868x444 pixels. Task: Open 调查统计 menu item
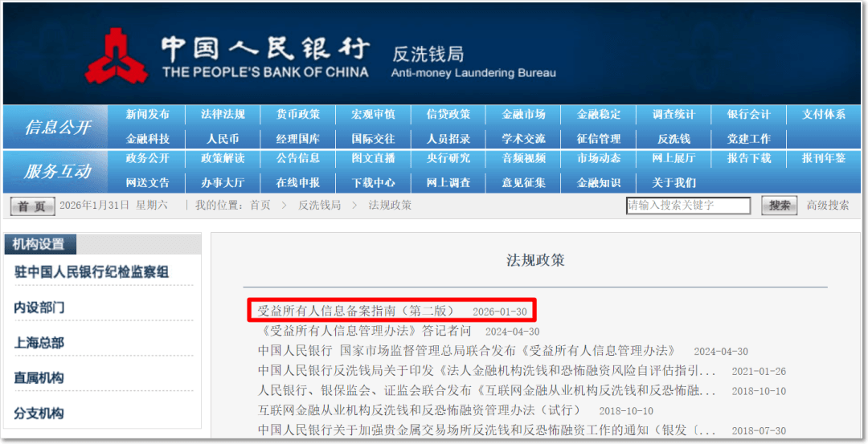coord(674,115)
